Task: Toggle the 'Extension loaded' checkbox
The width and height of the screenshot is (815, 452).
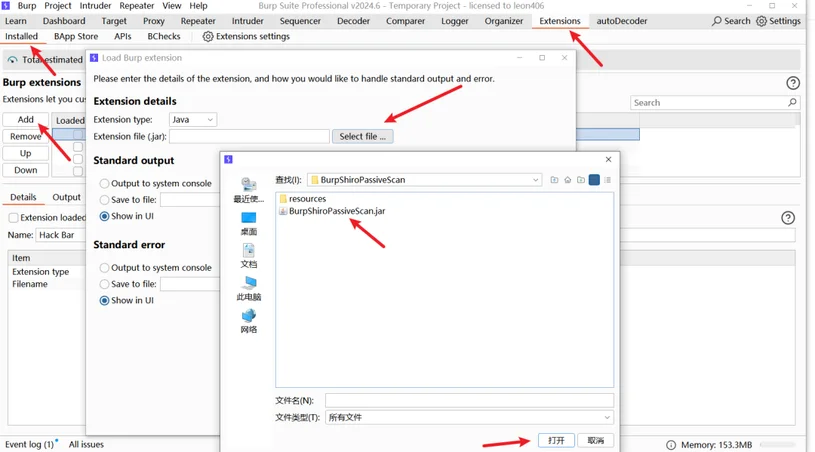Action: [x=14, y=218]
